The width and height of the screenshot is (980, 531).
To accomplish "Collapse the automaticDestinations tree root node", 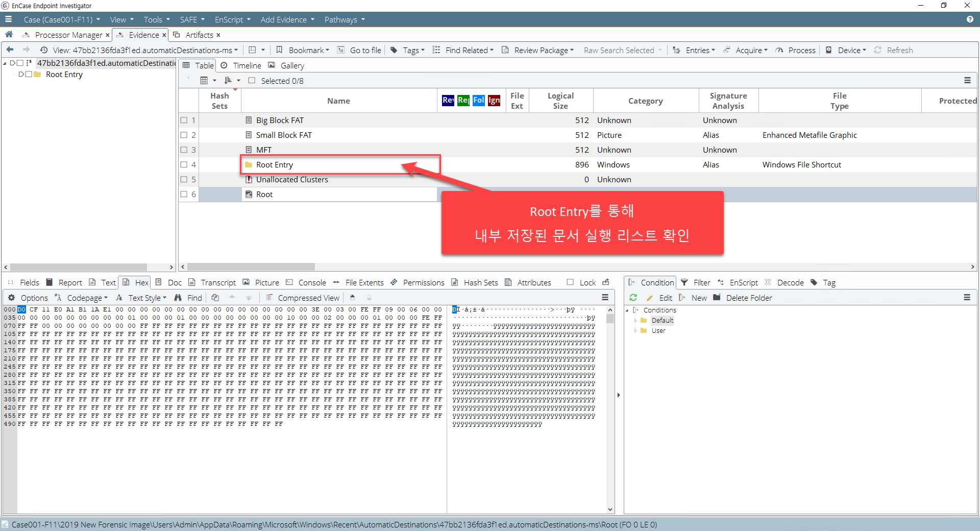I will (5, 63).
